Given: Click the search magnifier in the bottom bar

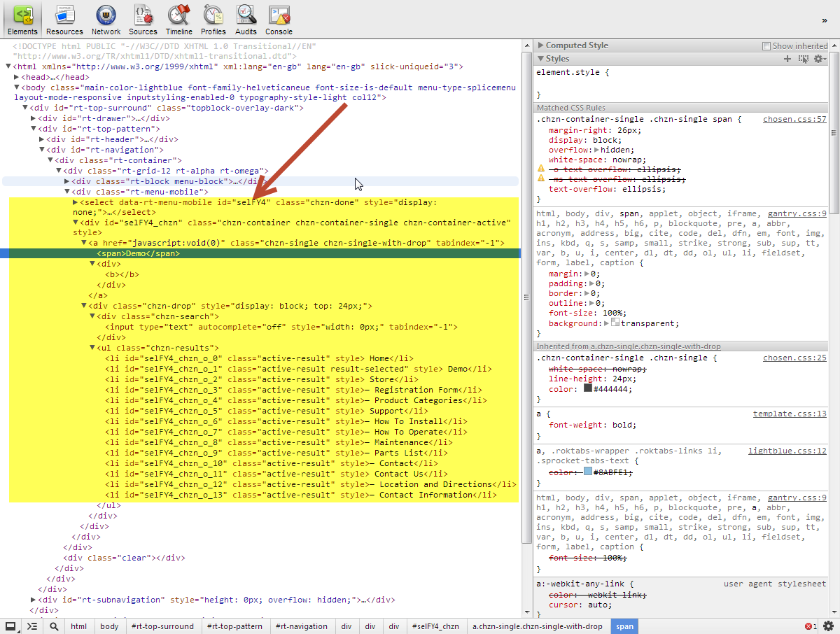Looking at the screenshot, I should point(54,626).
